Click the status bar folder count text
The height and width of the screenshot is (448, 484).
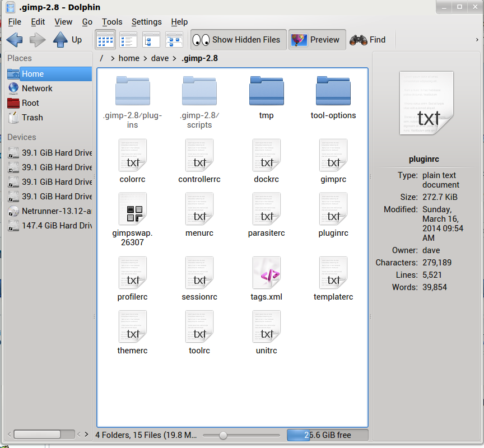click(x=146, y=435)
